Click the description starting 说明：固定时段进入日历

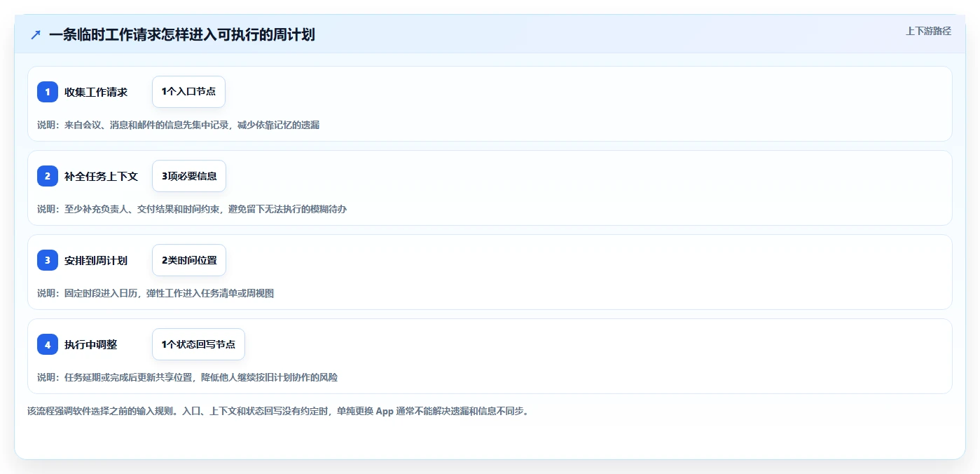pos(156,293)
